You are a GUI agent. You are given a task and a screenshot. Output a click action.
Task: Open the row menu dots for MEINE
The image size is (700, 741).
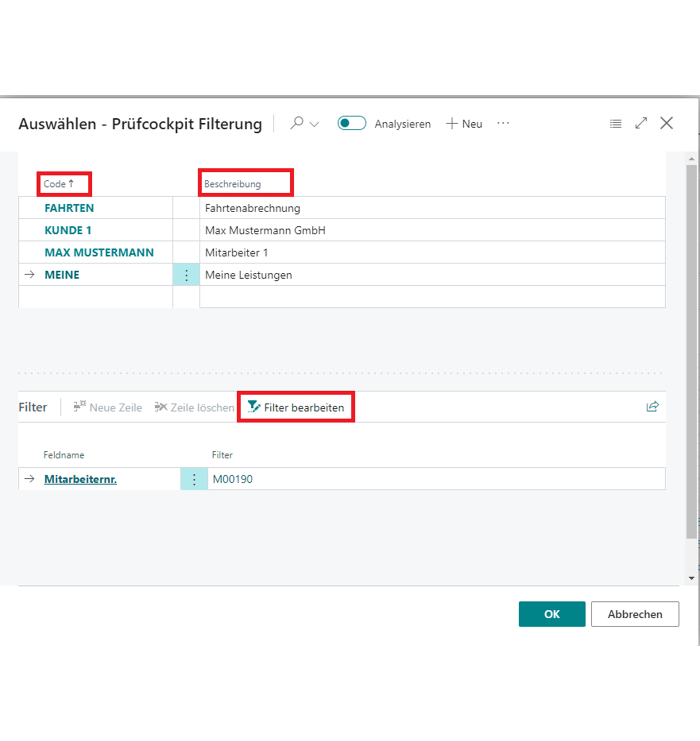(x=186, y=275)
